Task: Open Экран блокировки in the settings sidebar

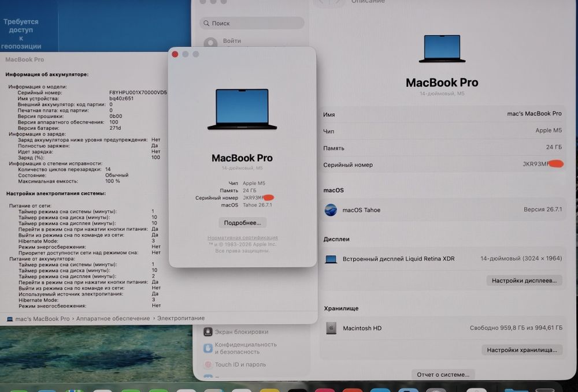Action: [x=236, y=331]
